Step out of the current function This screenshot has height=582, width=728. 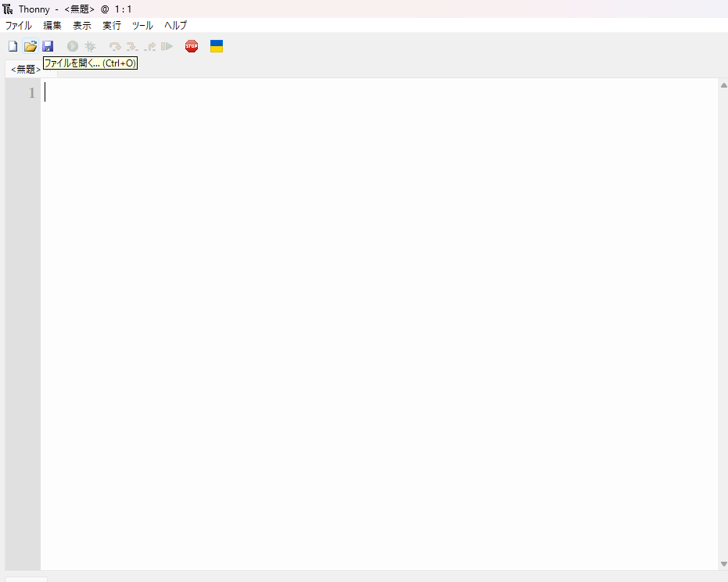(149, 46)
